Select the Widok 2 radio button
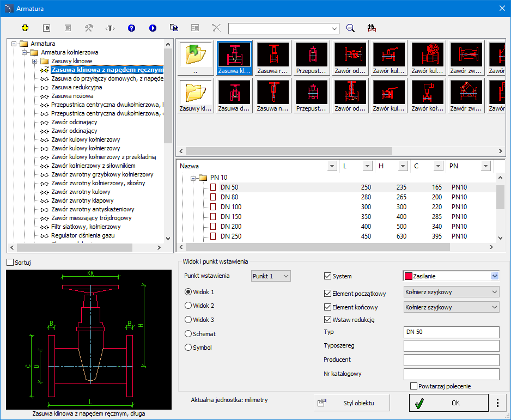The width and height of the screenshot is (511, 420). tap(189, 306)
